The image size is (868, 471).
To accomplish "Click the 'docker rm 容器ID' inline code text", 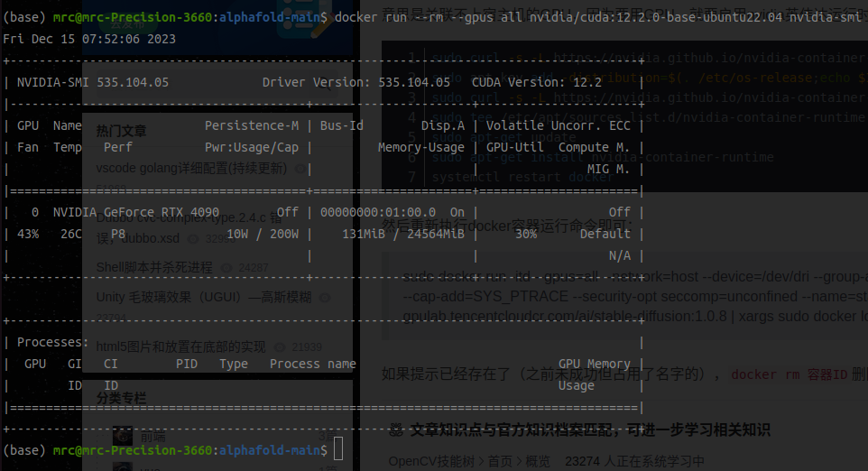I will tap(789, 374).
